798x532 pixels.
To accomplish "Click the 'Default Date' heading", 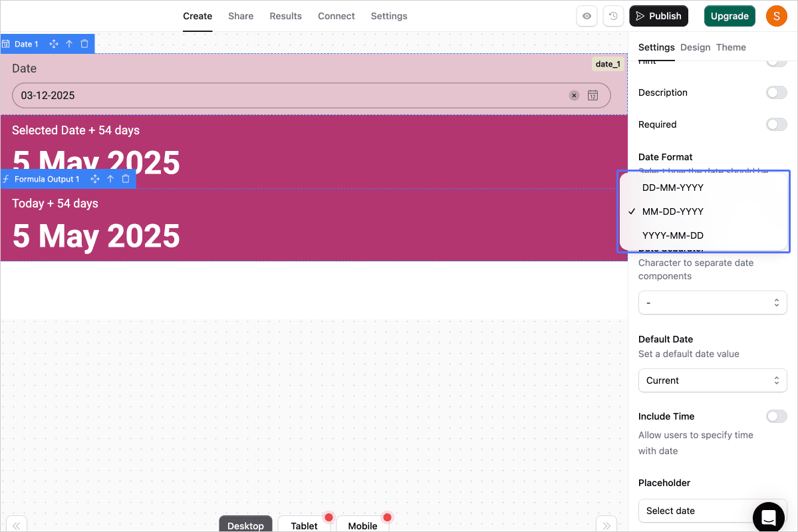I will tap(666, 339).
